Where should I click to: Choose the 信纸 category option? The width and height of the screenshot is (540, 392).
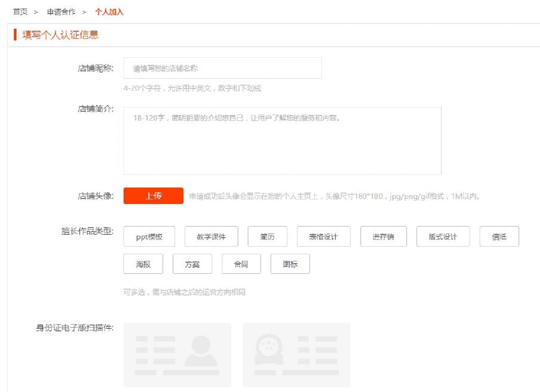pos(499,236)
